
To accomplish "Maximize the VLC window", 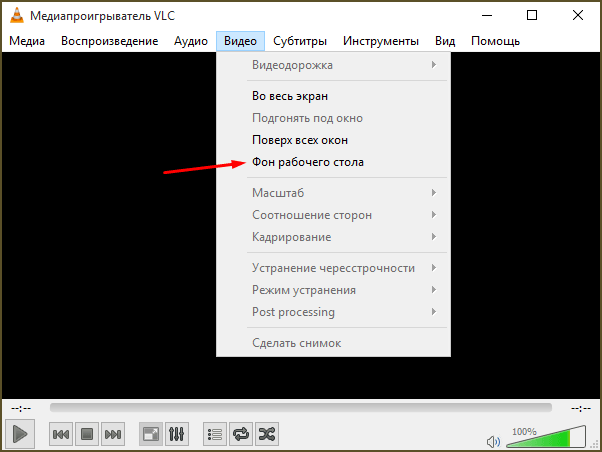I will tap(532, 15).
